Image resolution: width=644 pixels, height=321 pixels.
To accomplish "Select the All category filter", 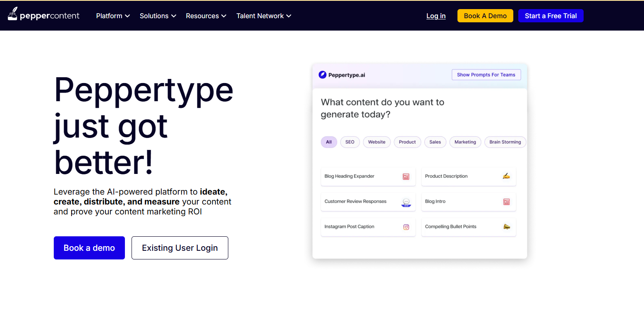I will pyautogui.click(x=329, y=142).
